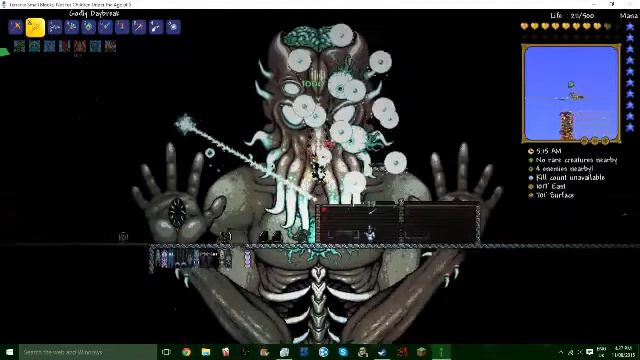The height and width of the screenshot is (360, 640).
Task: Click the middle minimap zoom button
Action: (595, 141)
